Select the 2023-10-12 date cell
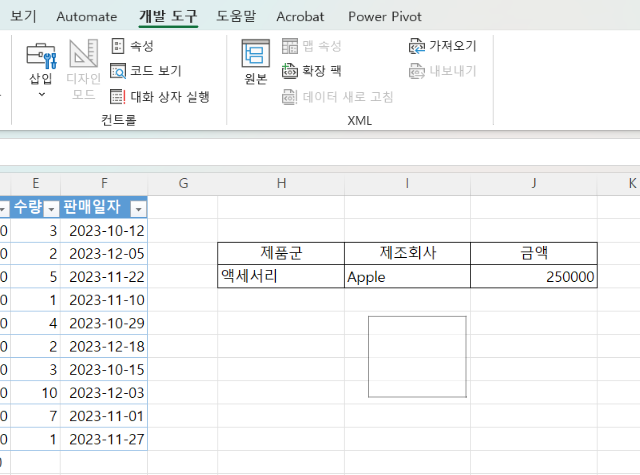640x475 pixels. 104,231
